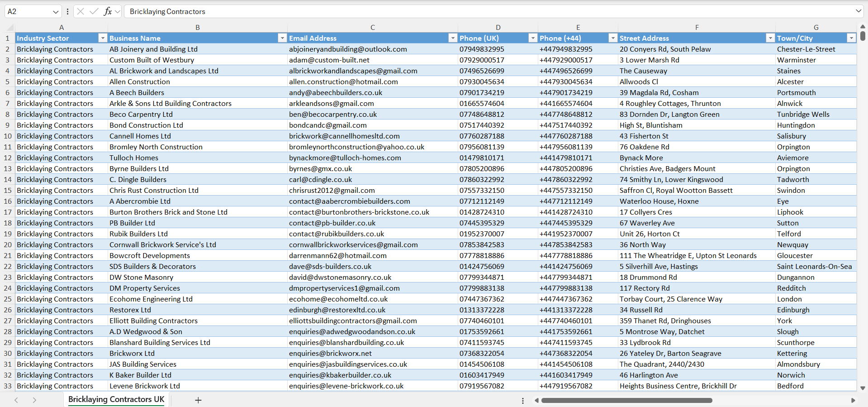This screenshot has height=407, width=868.
Task: Open Email Address filter dropdown
Action: (x=453, y=38)
